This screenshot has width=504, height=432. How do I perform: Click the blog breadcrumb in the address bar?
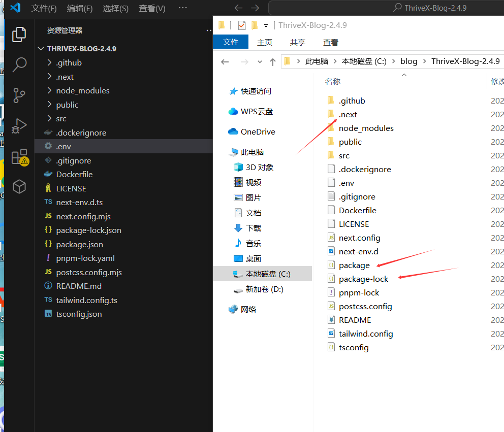(408, 61)
